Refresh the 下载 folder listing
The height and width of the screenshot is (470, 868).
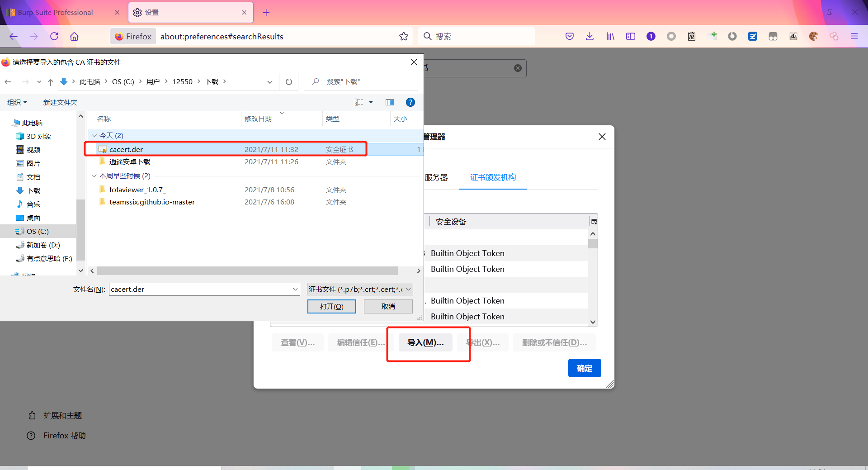[289, 82]
